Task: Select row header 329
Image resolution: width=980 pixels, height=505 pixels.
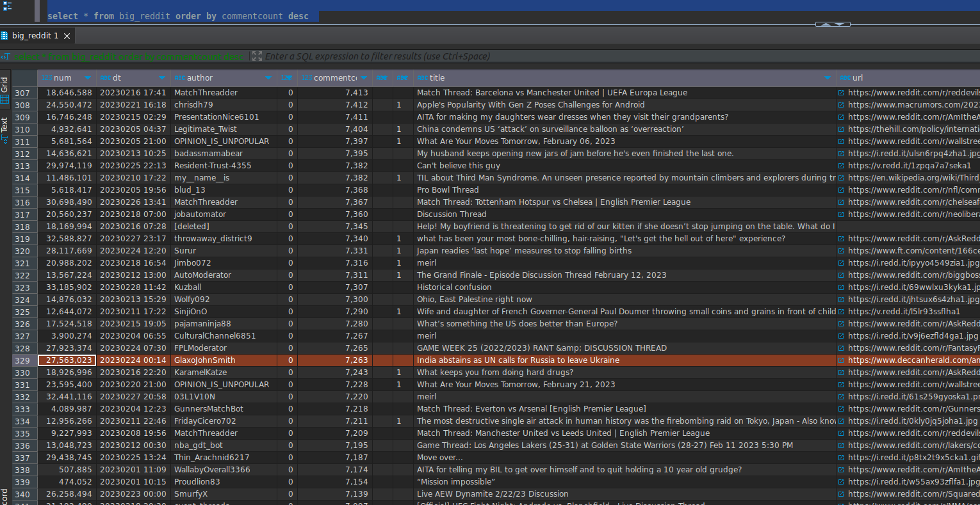Action: coord(24,360)
